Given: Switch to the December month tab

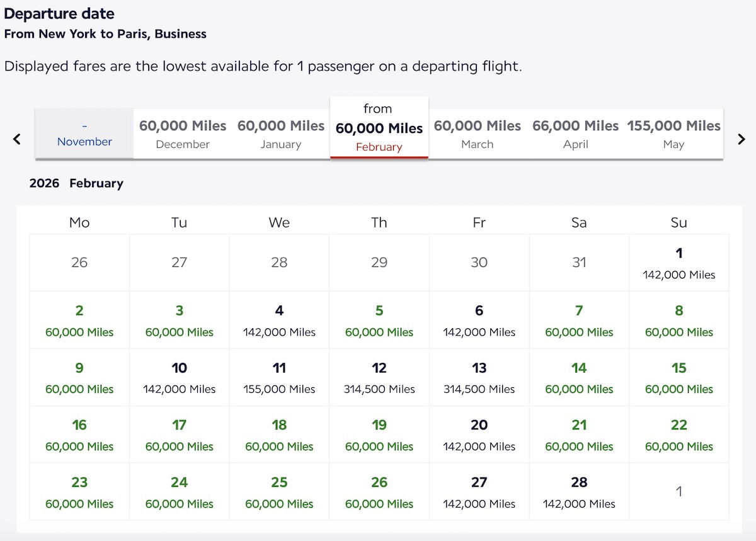Looking at the screenshot, I should [182, 134].
